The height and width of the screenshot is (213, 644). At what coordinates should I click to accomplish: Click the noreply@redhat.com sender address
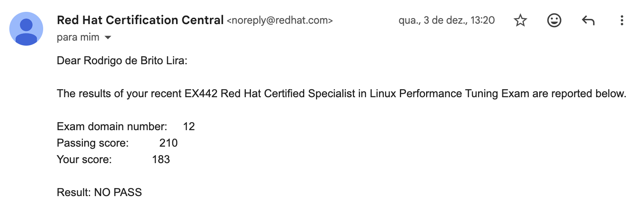click(x=280, y=20)
